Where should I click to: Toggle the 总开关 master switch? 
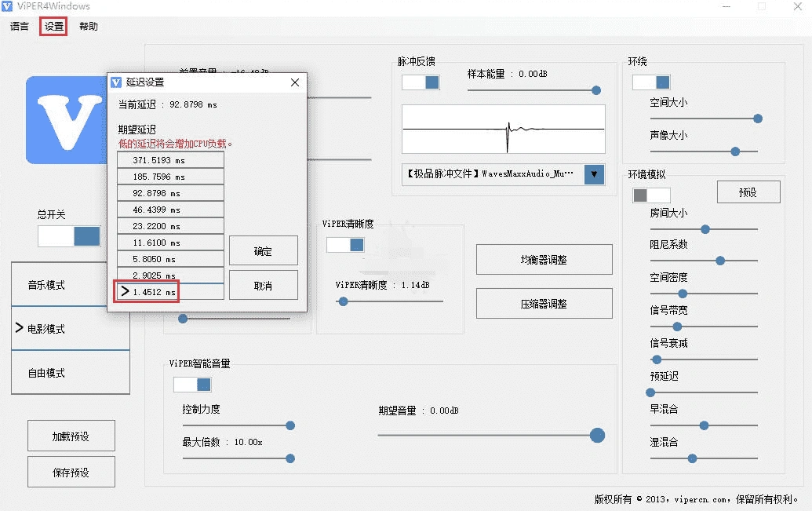click(x=68, y=236)
